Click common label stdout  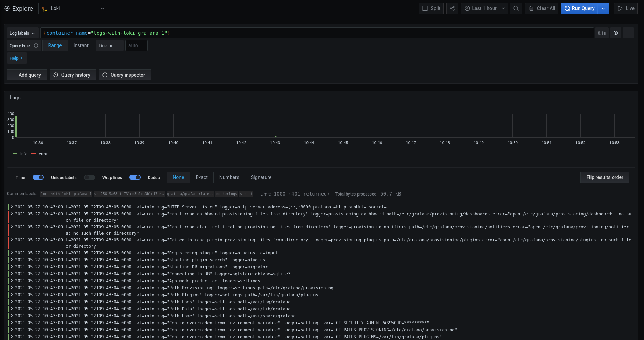click(246, 194)
